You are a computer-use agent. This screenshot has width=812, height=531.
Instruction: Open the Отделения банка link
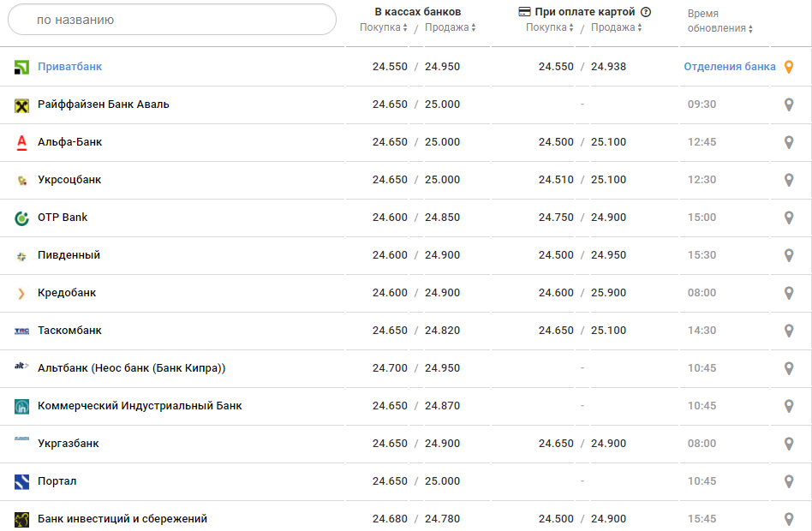729,67
